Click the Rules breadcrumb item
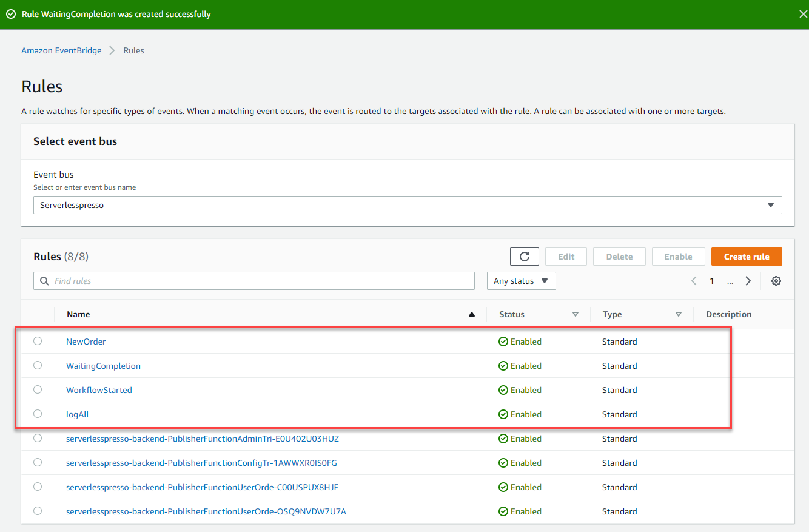809x532 pixels. click(133, 50)
